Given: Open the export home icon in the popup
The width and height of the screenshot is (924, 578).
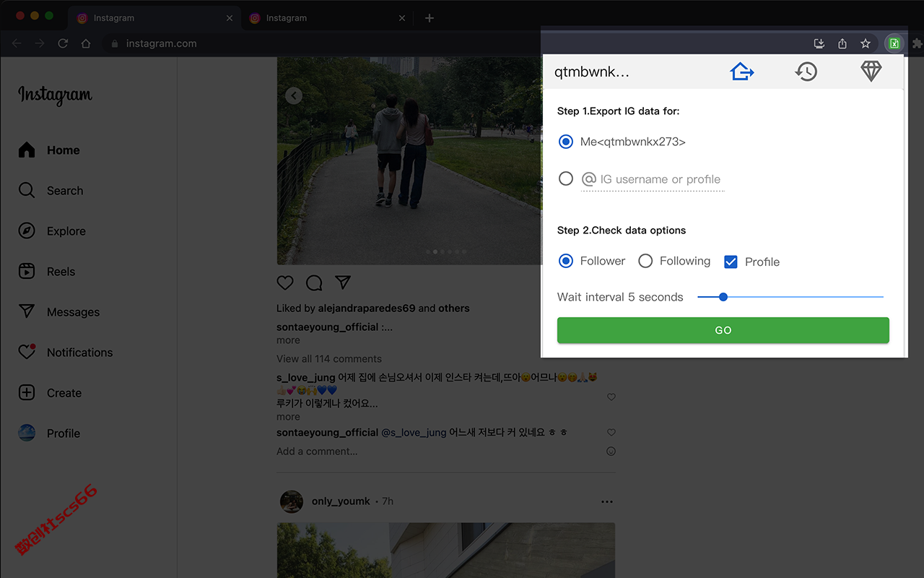Looking at the screenshot, I should [x=742, y=72].
